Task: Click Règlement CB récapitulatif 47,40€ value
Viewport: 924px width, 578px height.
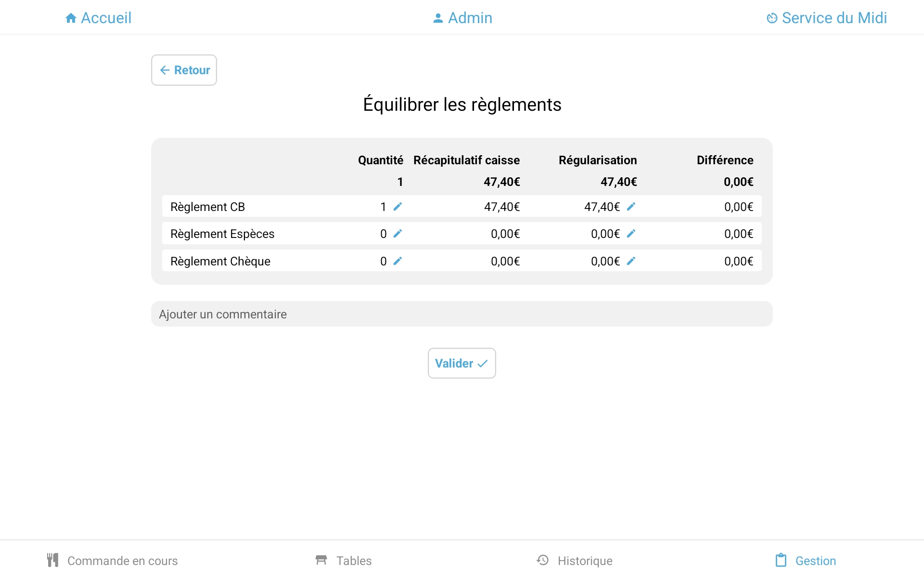Action: click(x=502, y=207)
